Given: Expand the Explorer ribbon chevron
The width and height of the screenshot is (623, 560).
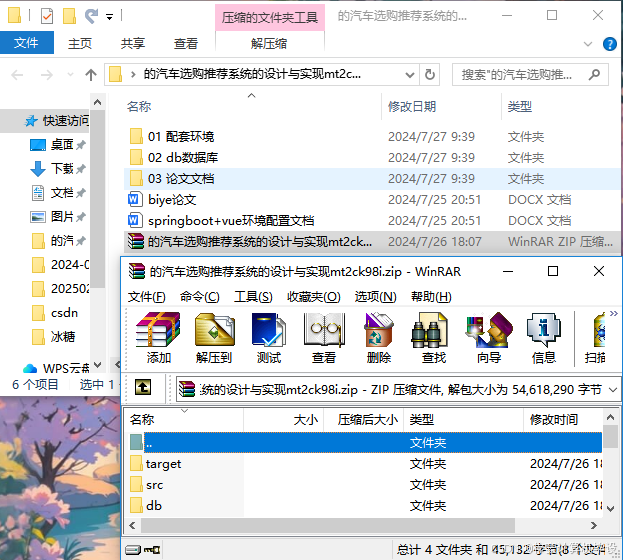Looking at the screenshot, I should click(588, 44).
